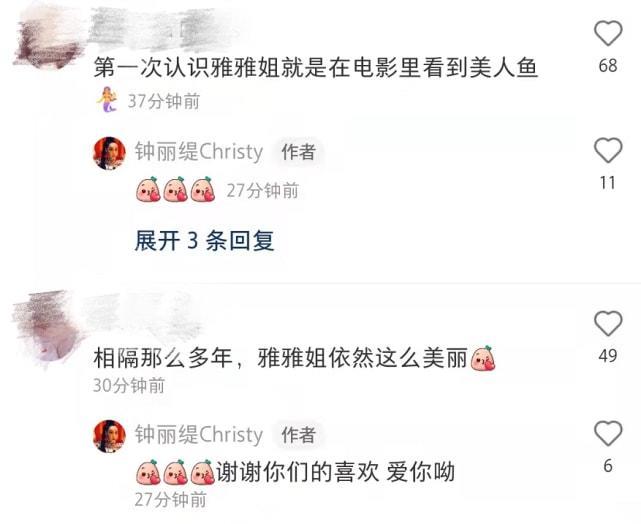Click the lower 作者 author badge
The image size is (641, 524).
[298, 435]
